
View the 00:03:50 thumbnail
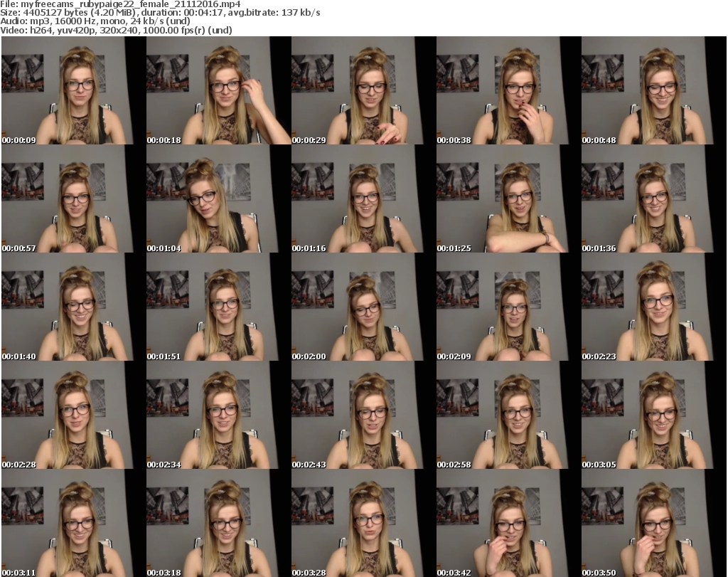[x=654, y=523]
